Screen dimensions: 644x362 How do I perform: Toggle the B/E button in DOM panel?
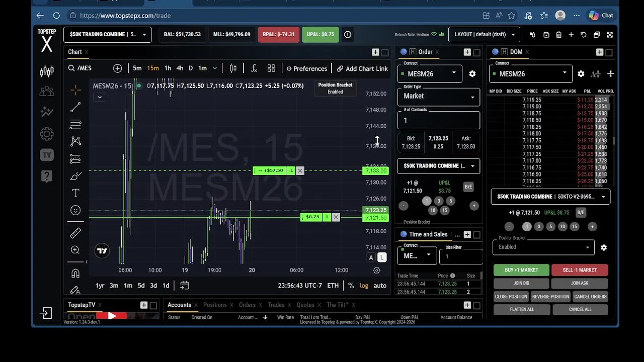click(x=581, y=213)
